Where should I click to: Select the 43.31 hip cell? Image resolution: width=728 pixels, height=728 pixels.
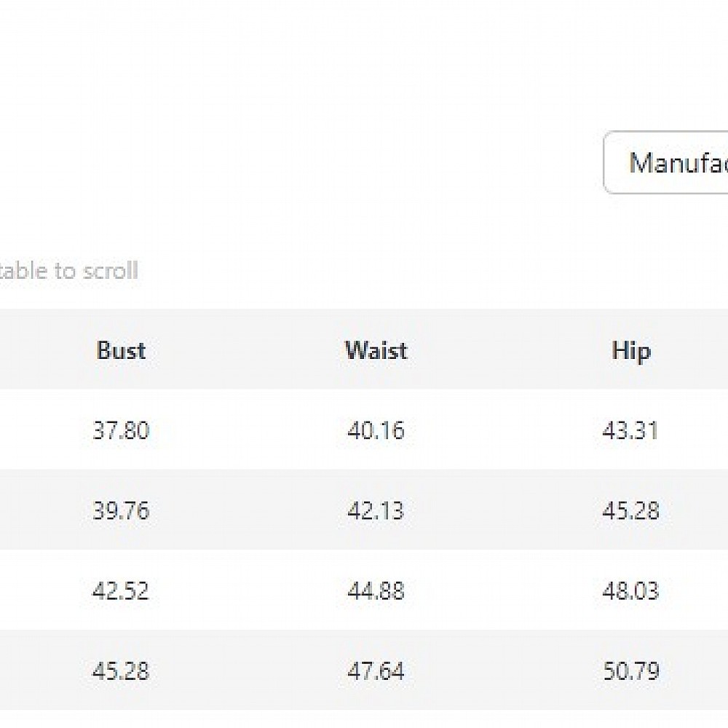pos(630,430)
